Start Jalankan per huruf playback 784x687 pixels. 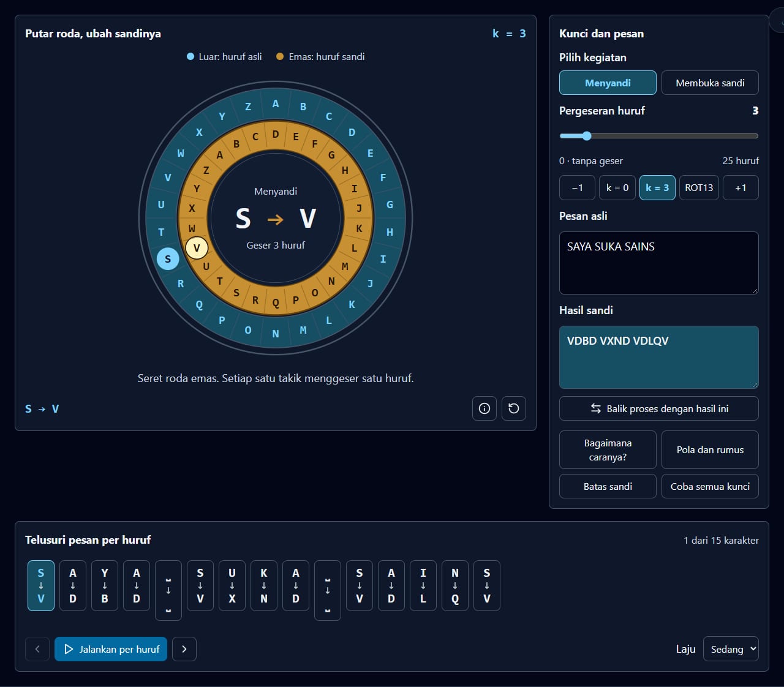click(x=111, y=649)
